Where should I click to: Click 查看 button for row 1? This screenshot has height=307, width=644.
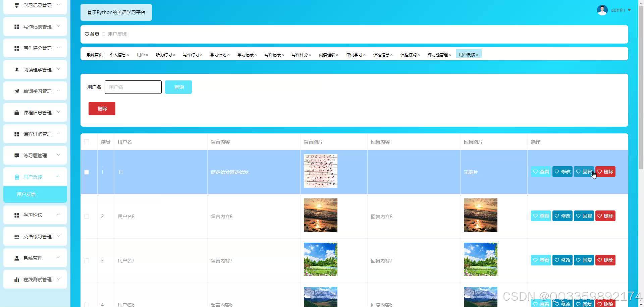tap(541, 172)
